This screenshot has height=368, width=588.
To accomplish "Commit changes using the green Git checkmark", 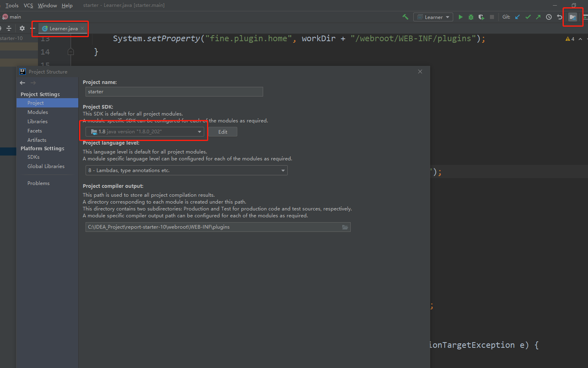I will click(x=528, y=17).
